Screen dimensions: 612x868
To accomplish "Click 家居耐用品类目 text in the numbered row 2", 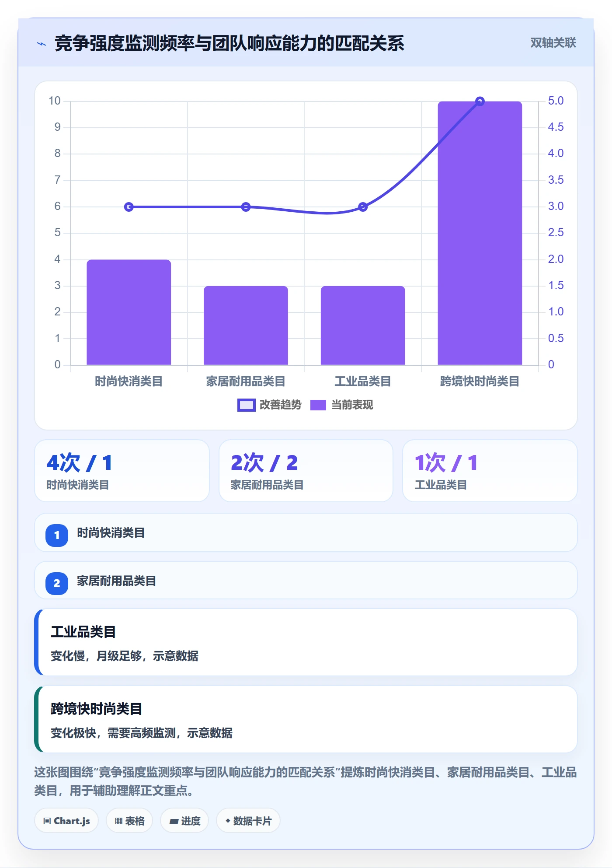I will [x=117, y=581].
